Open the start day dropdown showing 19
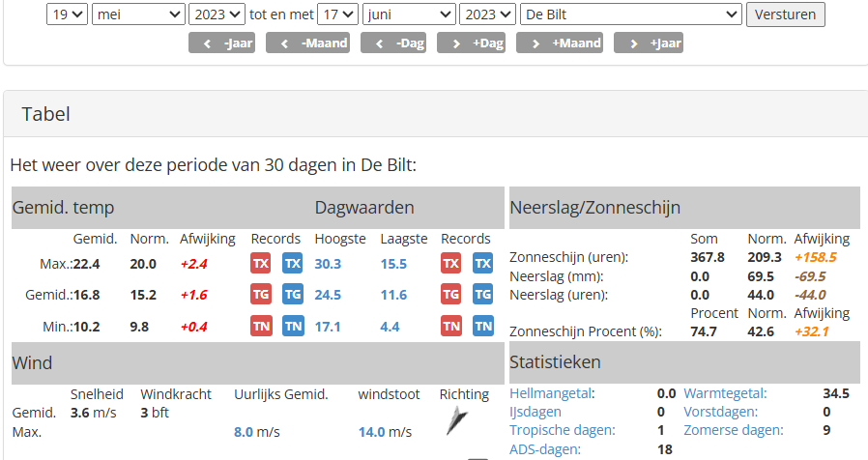The height and width of the screenshot is (460, 868). click(67, 14)
